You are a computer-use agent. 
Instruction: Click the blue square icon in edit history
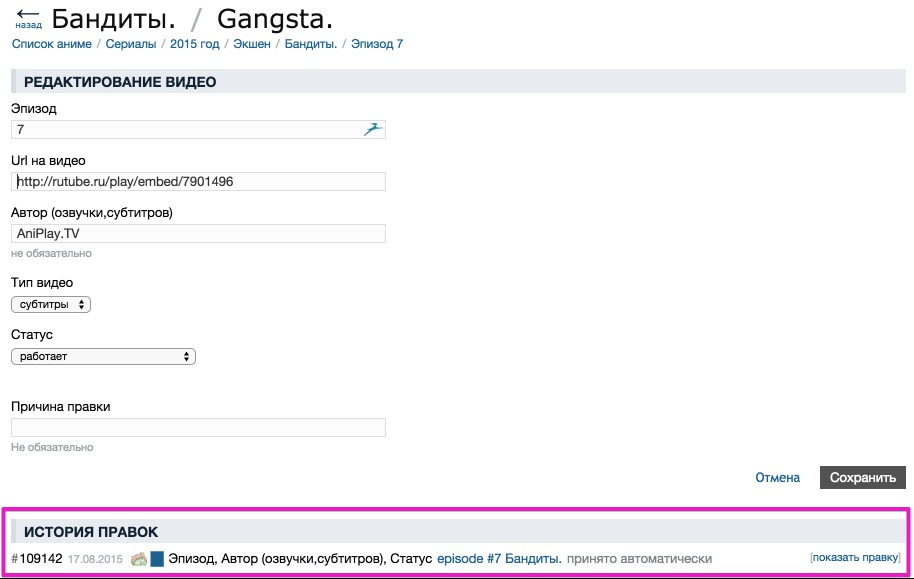pos(157,558)
